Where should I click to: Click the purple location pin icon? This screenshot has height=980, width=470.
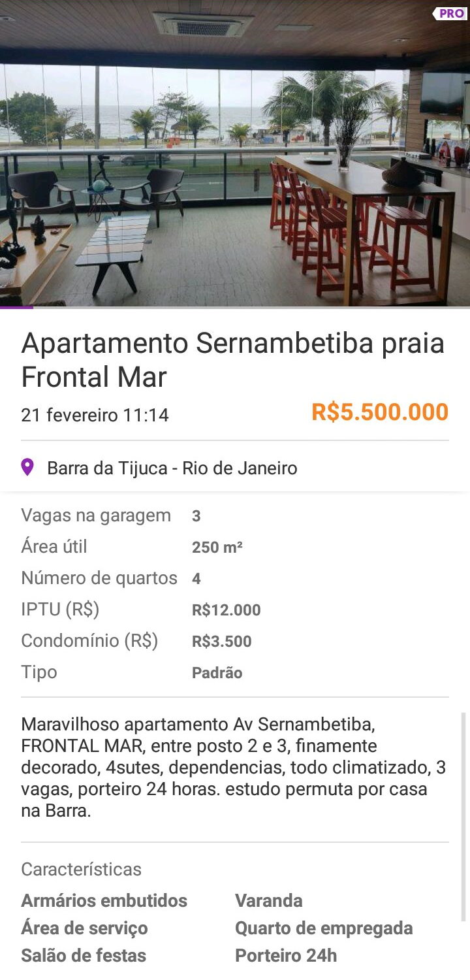coord(27,467)
